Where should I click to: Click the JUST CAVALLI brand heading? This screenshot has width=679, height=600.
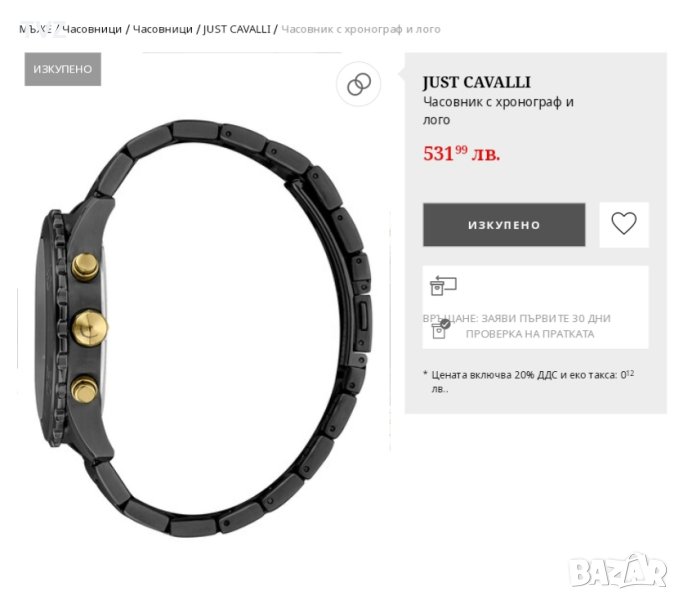point(476,82)
